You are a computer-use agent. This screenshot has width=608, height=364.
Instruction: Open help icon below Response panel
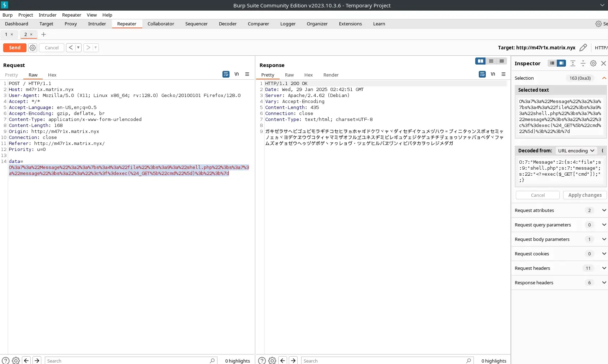pyautogui.click(x=262, y=360)
